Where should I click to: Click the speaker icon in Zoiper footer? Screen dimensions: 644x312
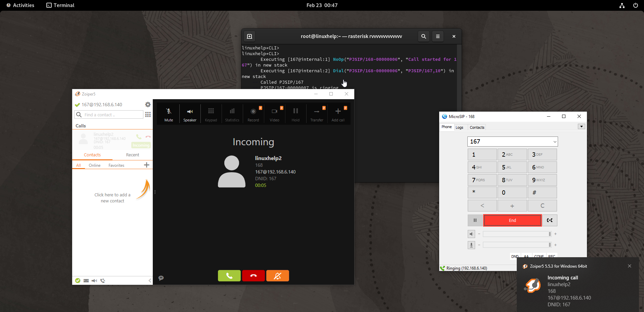94,280
